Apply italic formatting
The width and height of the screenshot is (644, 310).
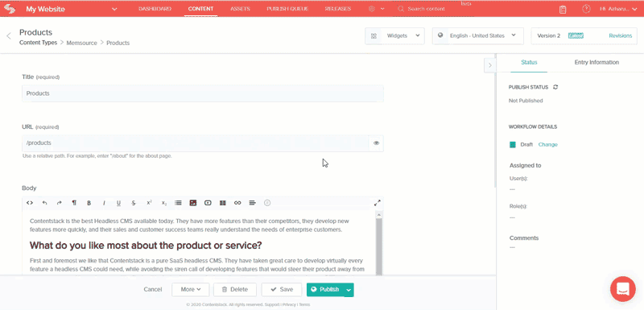(x=104, y=203)
